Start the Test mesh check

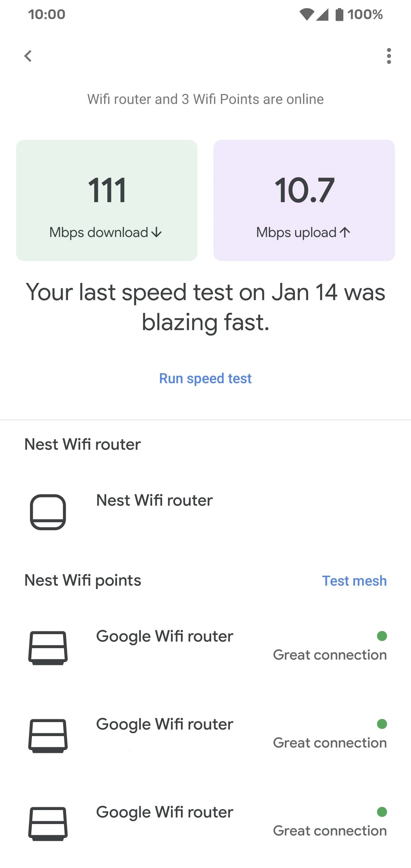click(x=354, y=580)
